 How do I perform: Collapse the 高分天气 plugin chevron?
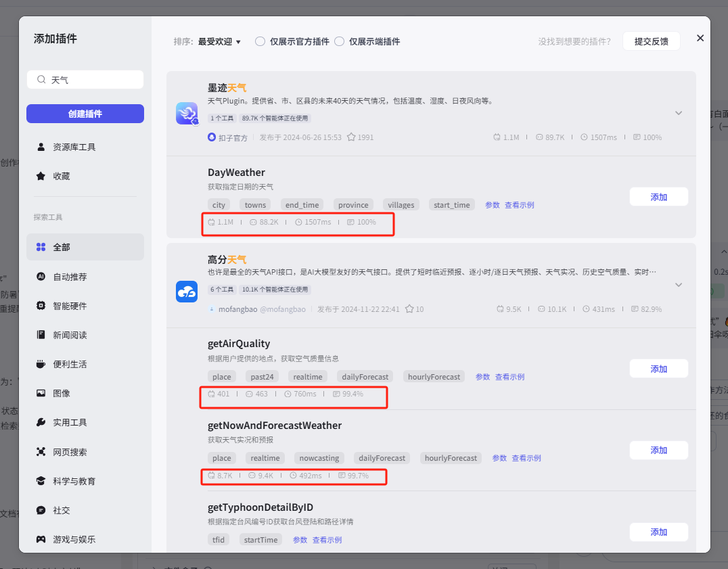679,285
